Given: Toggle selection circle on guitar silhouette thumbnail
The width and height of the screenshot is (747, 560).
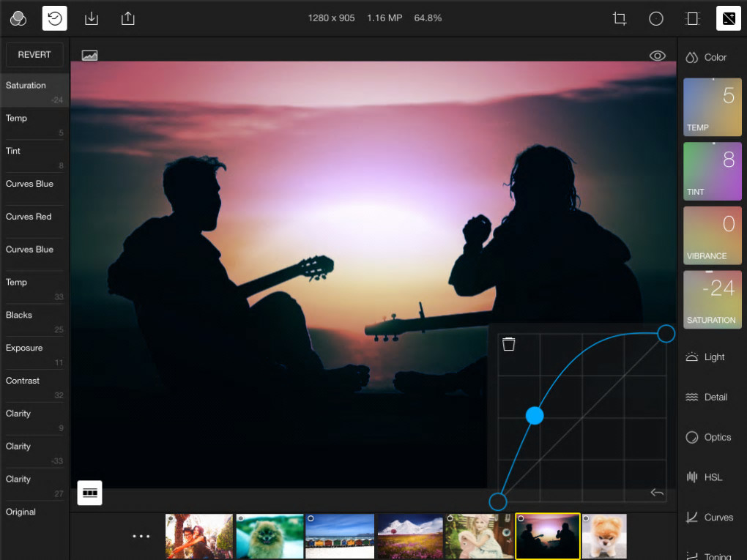Looking at the screenshot, I should click(x=521, y=518).
